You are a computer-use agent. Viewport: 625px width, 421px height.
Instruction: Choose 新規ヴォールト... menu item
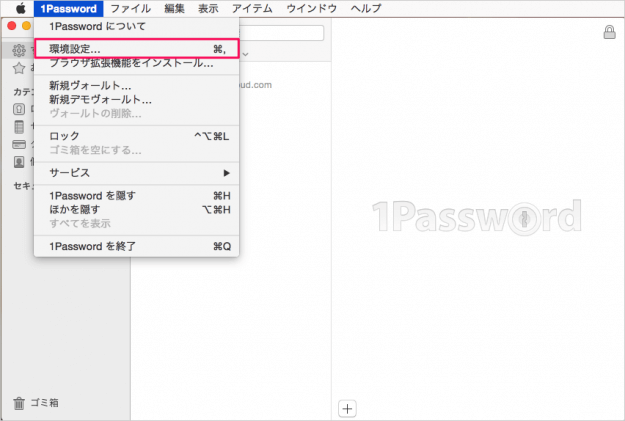(x=90, y=86)
